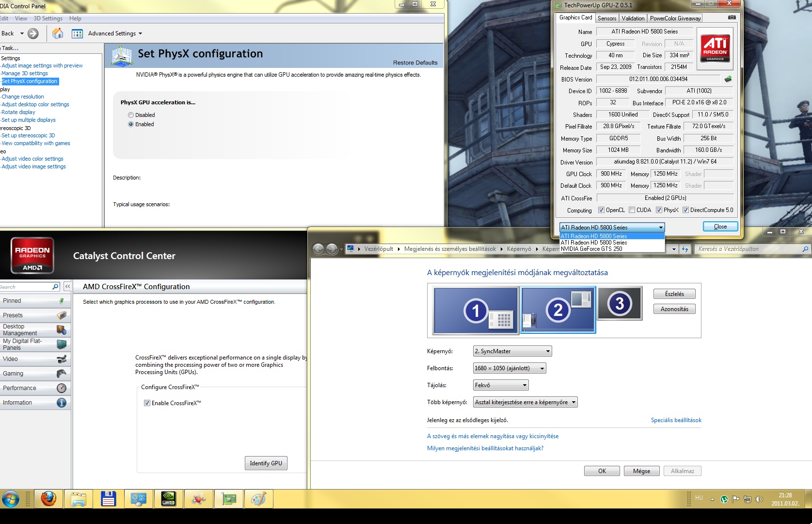The height and width of the screenshot is (524, 812).
Task: Open the Képernyő display dropdown
Action: [512, 351]
